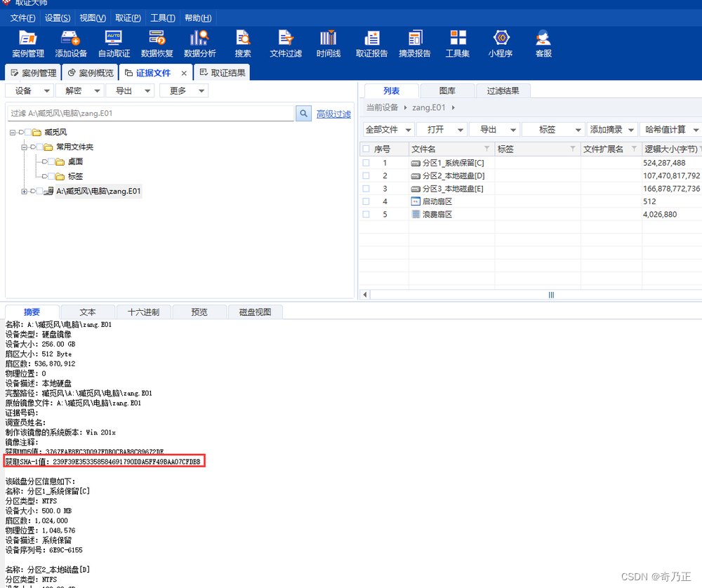The image size is (702, 588).
Task: Check the select-all box beside 序号
Action: [x=366, y=149]
